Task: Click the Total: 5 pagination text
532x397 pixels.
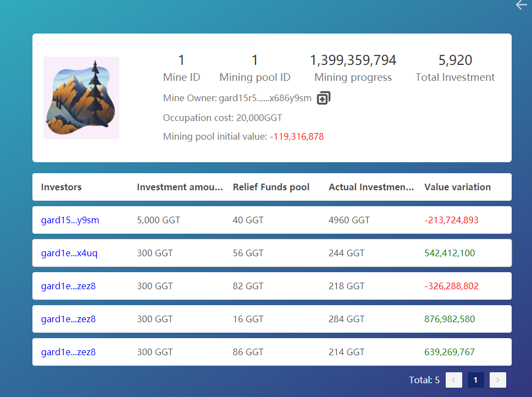Action: pos(424,380)
